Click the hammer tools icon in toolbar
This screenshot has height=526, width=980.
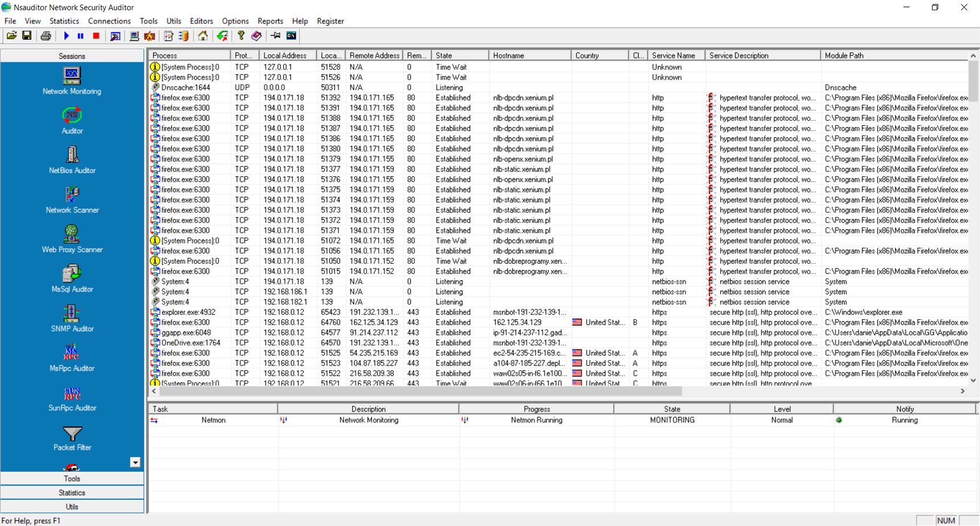115,36
